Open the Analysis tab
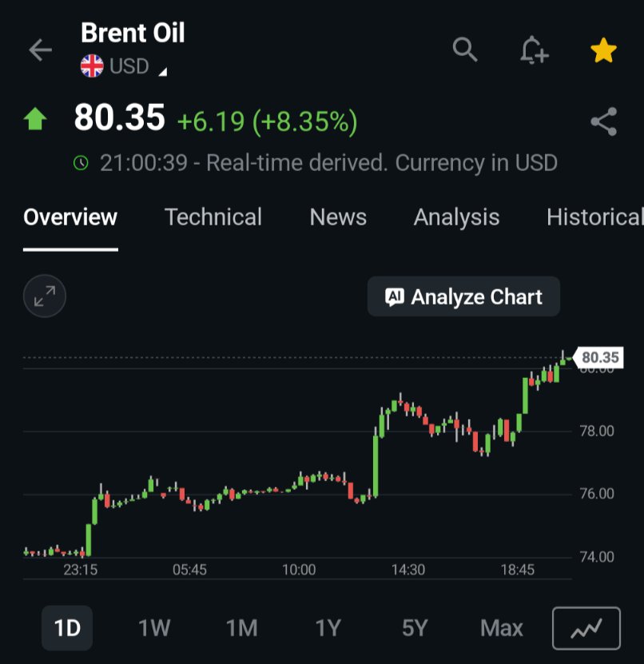The width and height of the screenshot is (644, 664). tap(456, 217)
